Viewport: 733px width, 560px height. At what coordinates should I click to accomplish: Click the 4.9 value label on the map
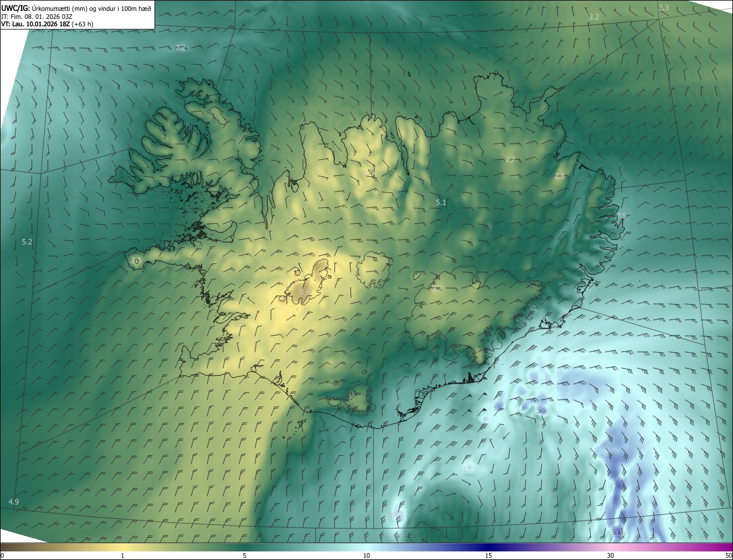pyautogui.click(x=14, y=502)
